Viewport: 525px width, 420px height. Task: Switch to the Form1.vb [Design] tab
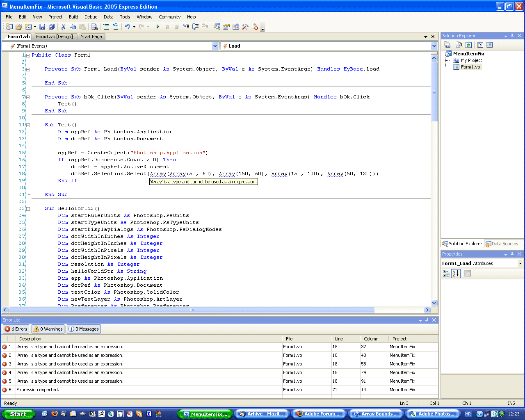tap(54, 37)
